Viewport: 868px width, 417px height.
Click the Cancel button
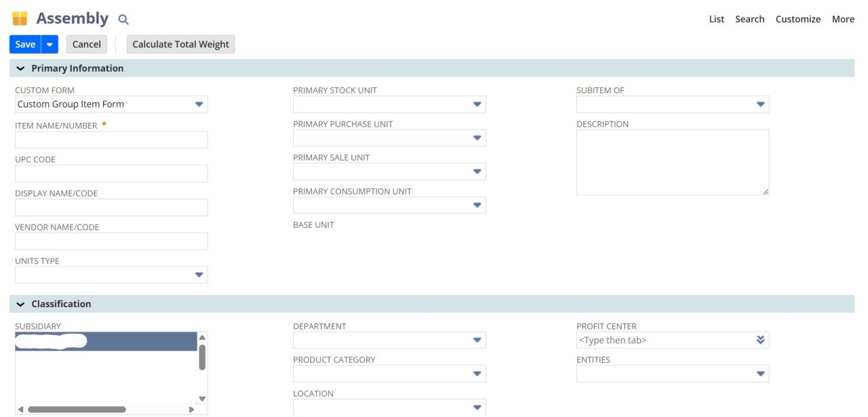[x=86, y=43]
